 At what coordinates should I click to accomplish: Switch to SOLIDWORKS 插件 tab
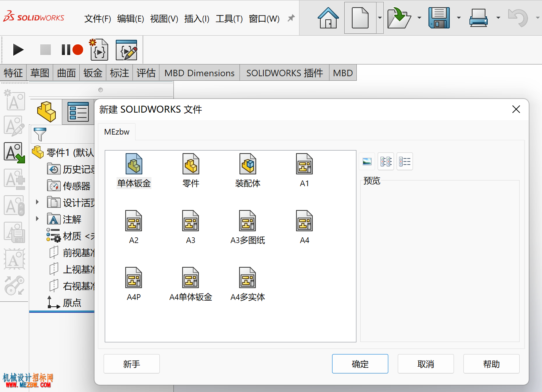[285, 73]
